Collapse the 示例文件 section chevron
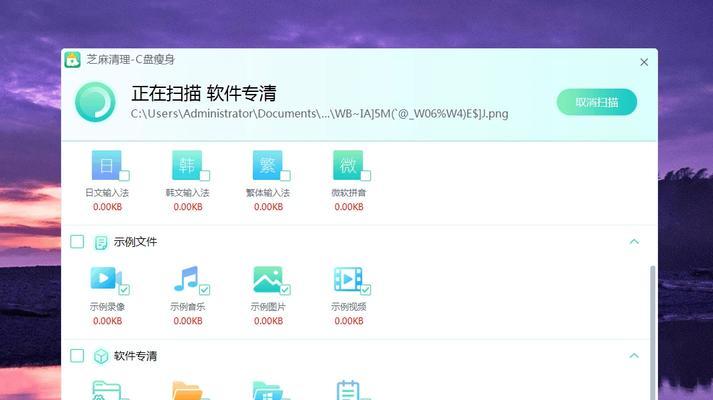713x400 pixels. coord(634,242)
